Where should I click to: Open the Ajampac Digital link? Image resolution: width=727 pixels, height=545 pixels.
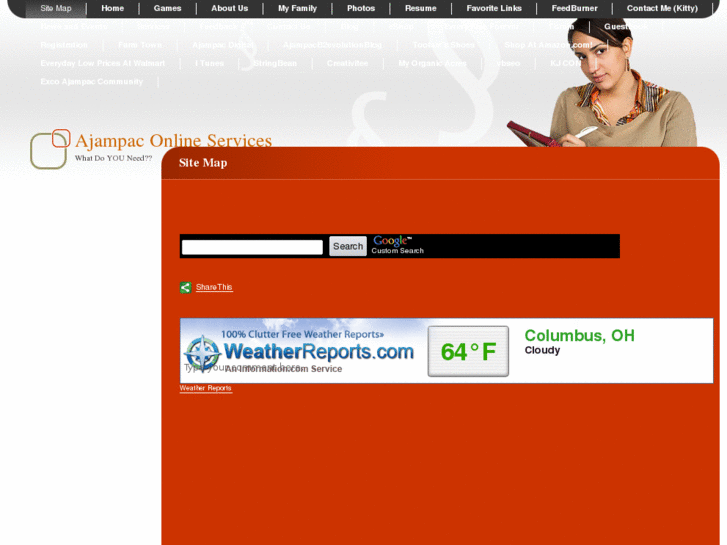[x=223, y=45]
